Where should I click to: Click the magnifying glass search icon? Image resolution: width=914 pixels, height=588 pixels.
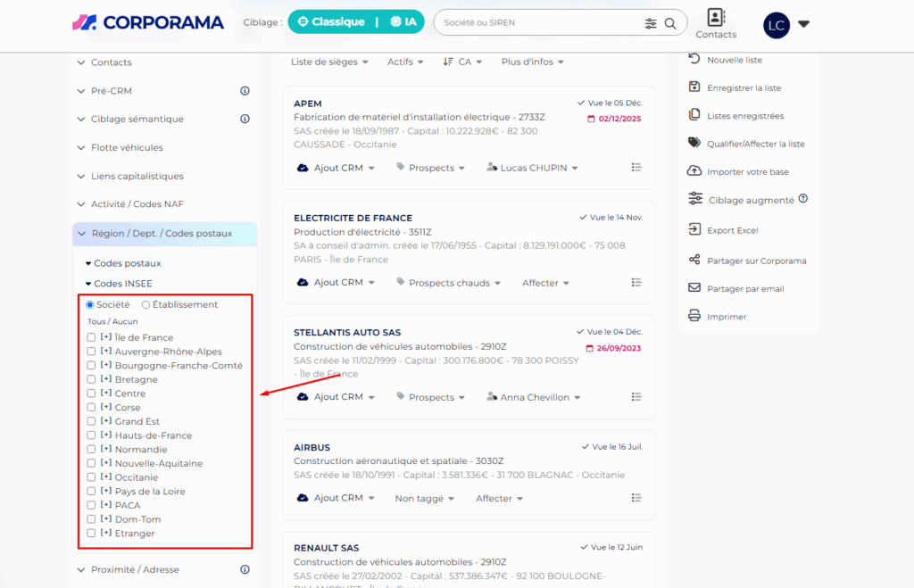tap(670, 23)
